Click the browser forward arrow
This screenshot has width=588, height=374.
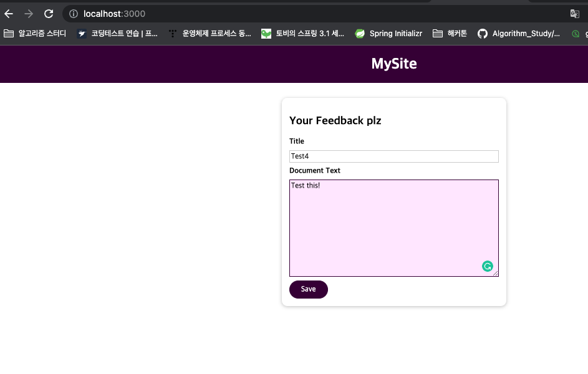29,14
